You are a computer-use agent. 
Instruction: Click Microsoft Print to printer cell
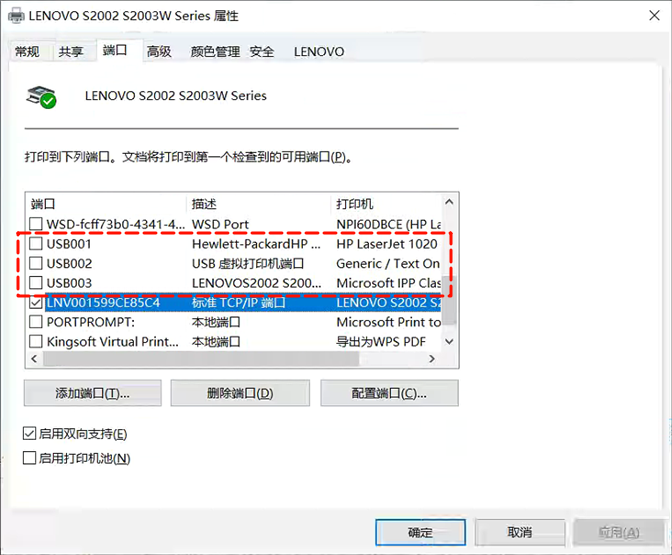pyautogui.click(x=389, y=322)
